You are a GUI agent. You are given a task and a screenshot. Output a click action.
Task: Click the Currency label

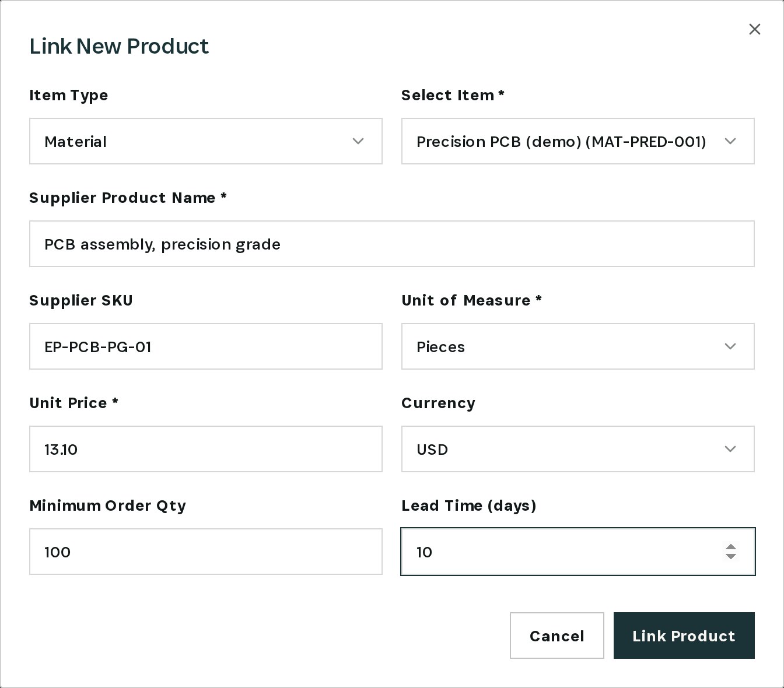438,403
